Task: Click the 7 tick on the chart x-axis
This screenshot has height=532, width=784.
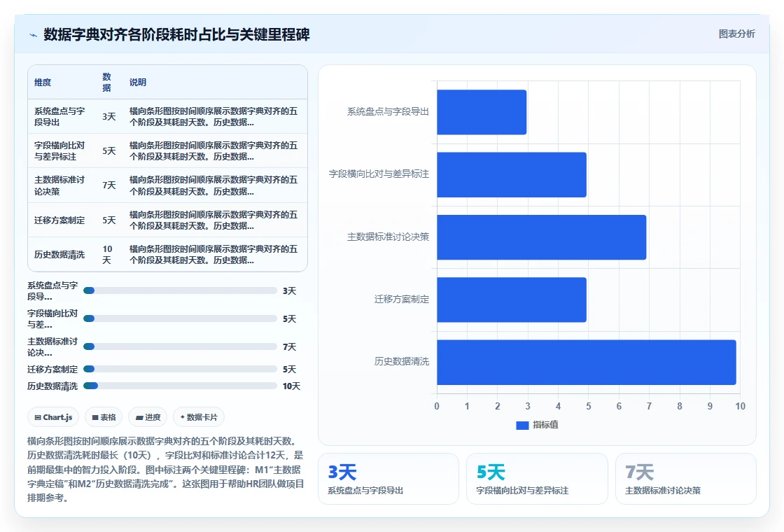Action: [x=649, y=407]
